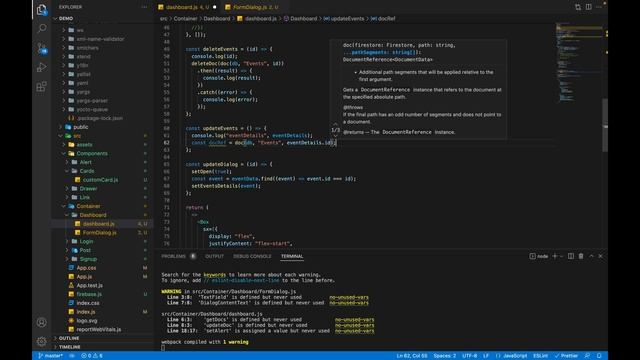This screenshot has height=360, width=640.
Task: Collapse the Components folder
Action: point(92,153)
